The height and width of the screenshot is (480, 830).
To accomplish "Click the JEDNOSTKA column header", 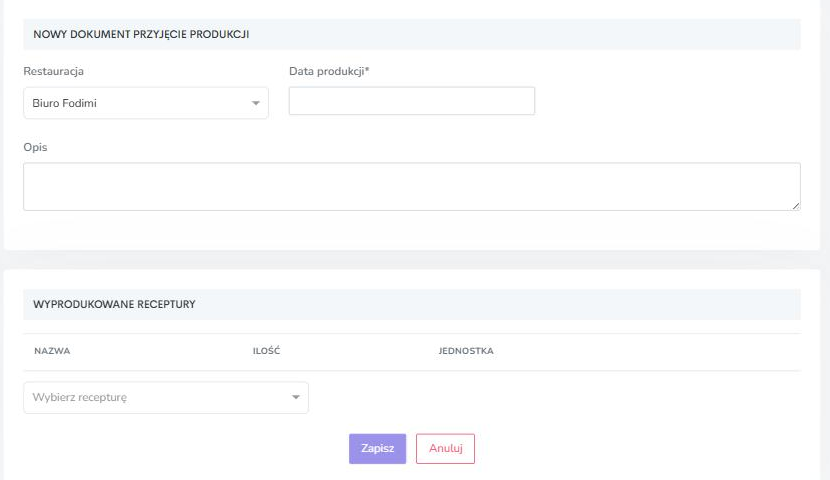I will point(466,351).
